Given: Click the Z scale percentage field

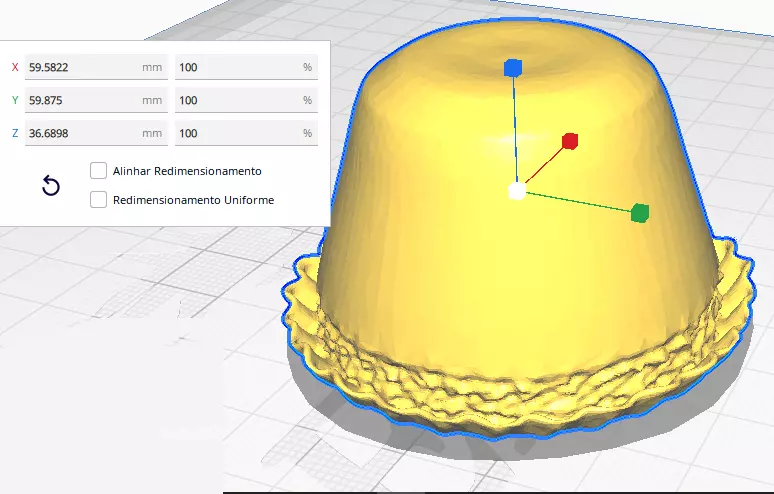Looking at the screenshot, I should pyautogui.click(x=246, y=133).
